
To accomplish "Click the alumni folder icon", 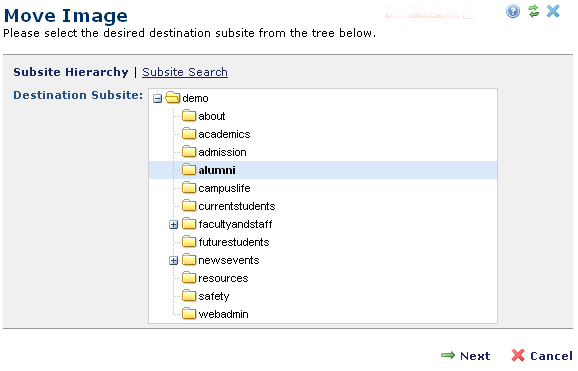I will [189, 170].
